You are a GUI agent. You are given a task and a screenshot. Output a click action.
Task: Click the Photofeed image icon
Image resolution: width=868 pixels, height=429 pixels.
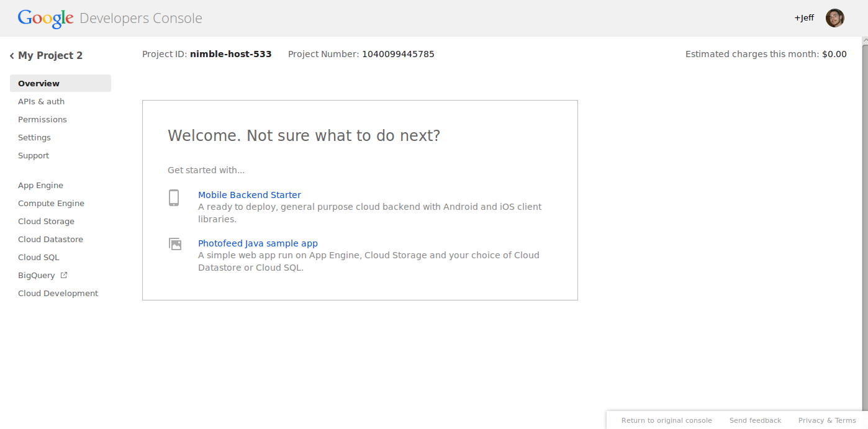175,244
